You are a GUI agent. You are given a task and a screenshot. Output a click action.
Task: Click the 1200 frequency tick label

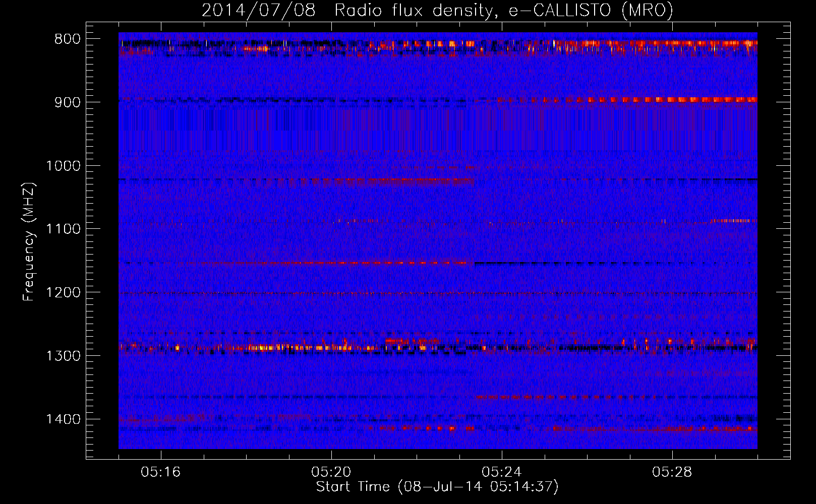63,293
